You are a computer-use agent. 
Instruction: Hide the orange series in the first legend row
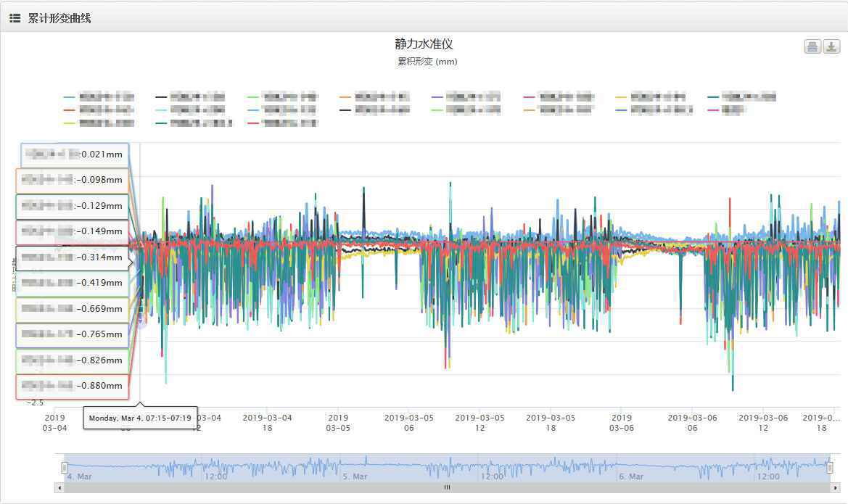click(374, 96)
